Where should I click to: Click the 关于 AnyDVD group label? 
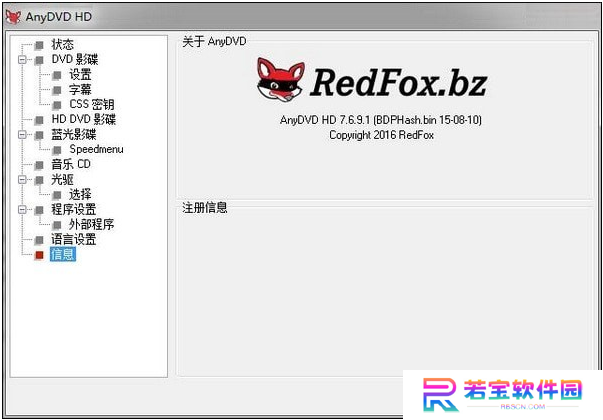click(x=214, y=41)
